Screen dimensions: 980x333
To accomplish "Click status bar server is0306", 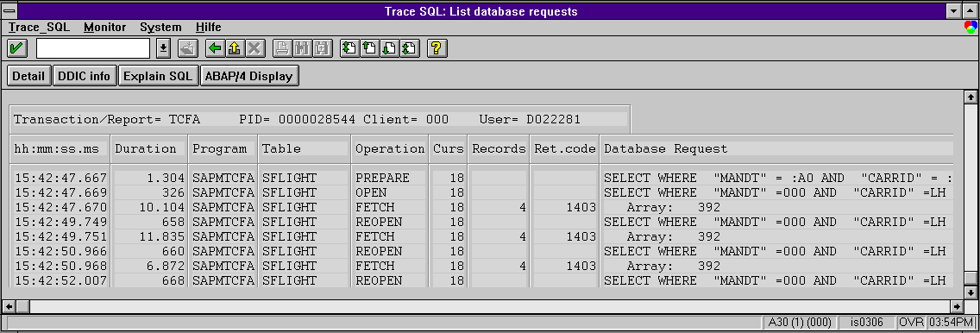I will [867, 323].
